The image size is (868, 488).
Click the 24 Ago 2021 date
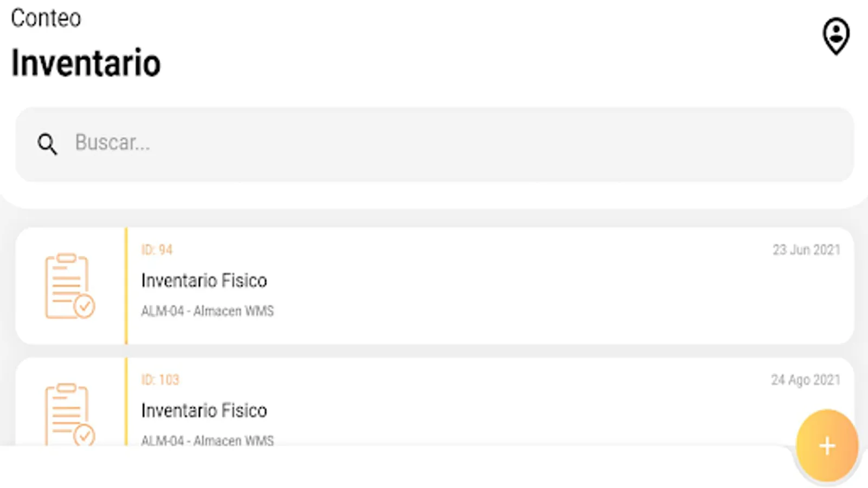[x=806, y=380]
